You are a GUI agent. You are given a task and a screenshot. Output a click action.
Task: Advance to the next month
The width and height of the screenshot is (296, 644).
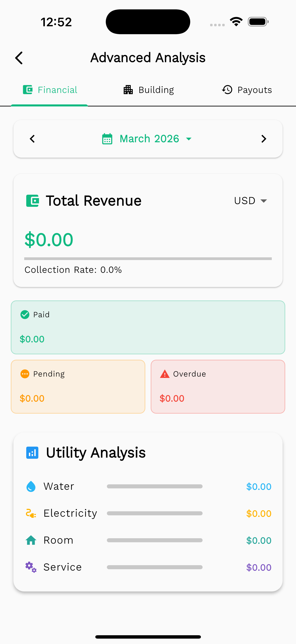tap(263, 139)
